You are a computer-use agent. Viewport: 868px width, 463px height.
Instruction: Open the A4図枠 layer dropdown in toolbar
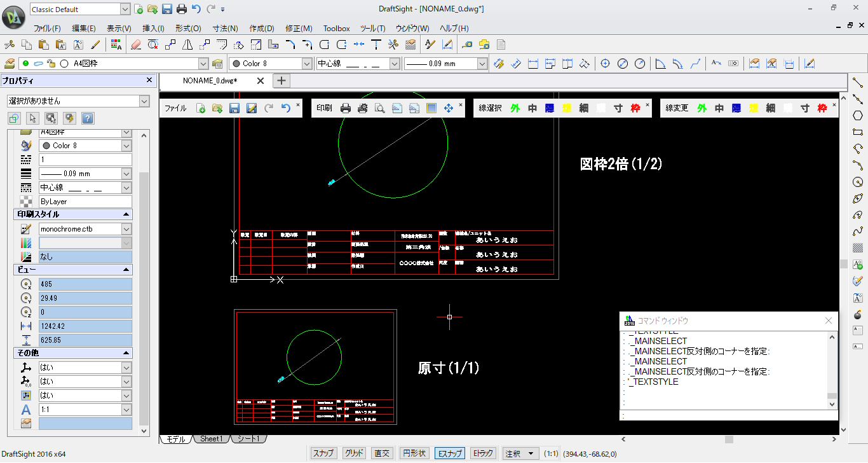click(203, 64)
